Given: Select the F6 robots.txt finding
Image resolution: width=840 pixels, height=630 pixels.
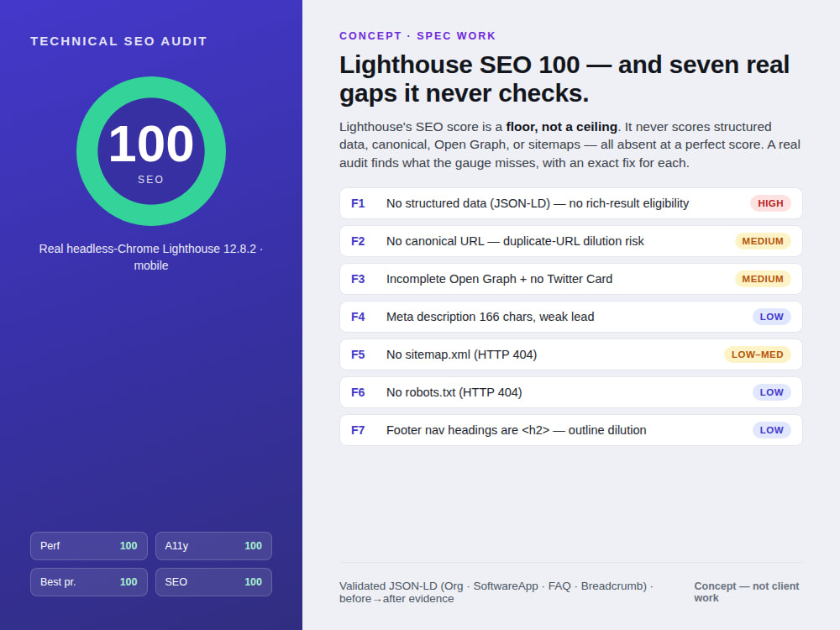Looking at the screenshot, I should coord(571,392).
